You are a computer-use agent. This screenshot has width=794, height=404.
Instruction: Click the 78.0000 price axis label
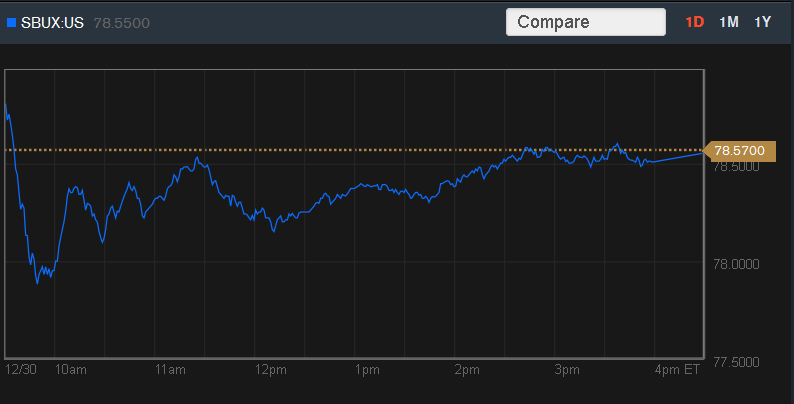[x=737, y=264]
